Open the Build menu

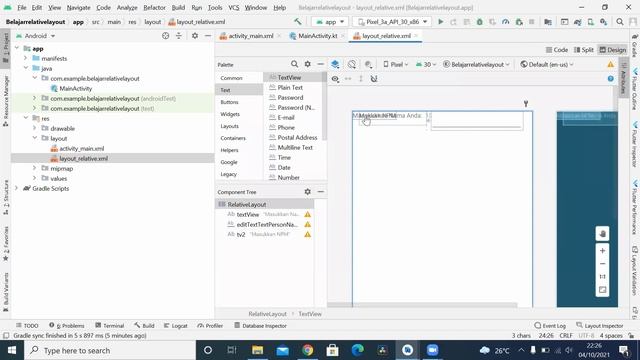pos(178,7)
